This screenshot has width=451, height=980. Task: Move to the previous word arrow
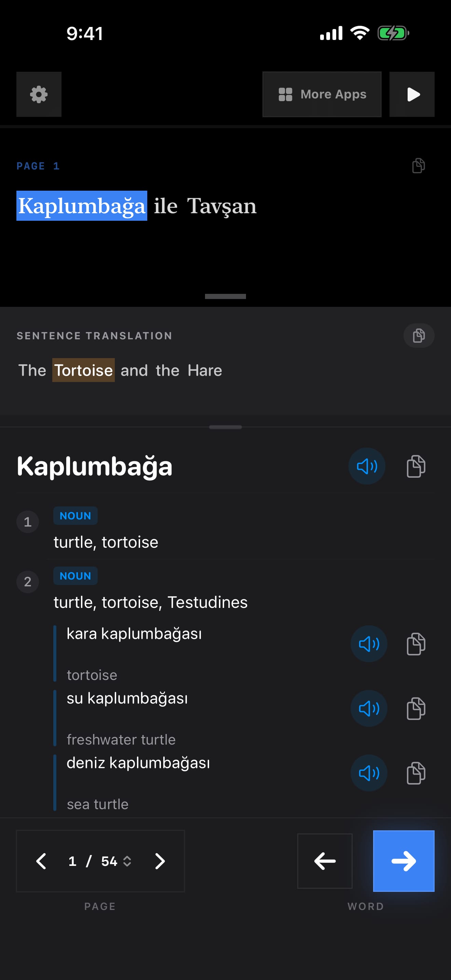324,860
